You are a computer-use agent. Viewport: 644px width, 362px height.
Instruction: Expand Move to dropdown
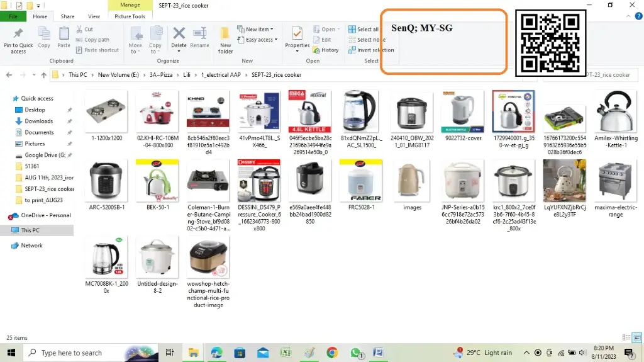tap(135, 48)
